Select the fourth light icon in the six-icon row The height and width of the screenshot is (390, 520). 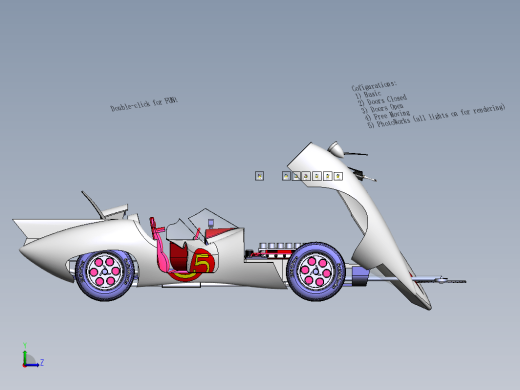pos(317,176)
